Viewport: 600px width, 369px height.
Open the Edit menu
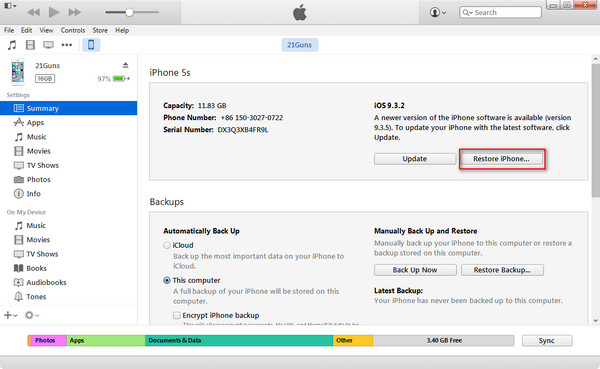click(26, 30)
